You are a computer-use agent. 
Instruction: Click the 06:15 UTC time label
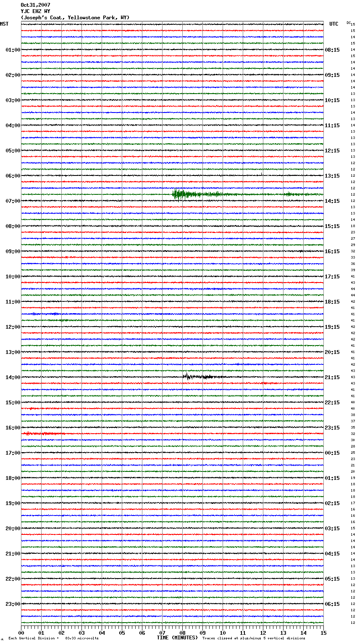(332, 604)
